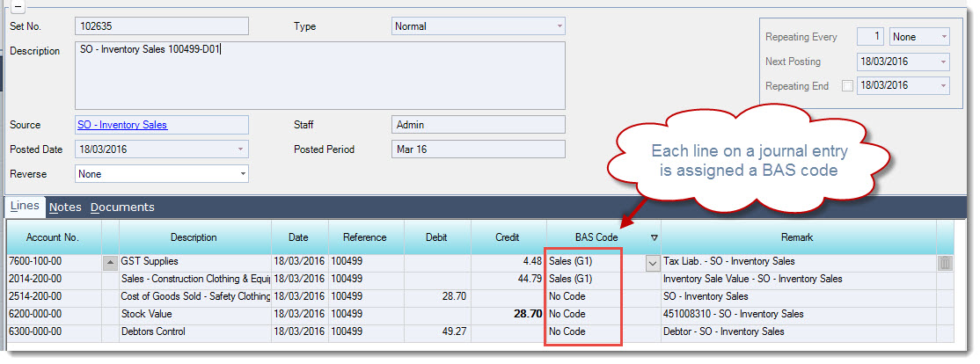Image resolution: width=980 pixels, height=364 pixels.
Task: Click the Repeating Every number field
Action: pyautogui.click(x=871, y=37)
